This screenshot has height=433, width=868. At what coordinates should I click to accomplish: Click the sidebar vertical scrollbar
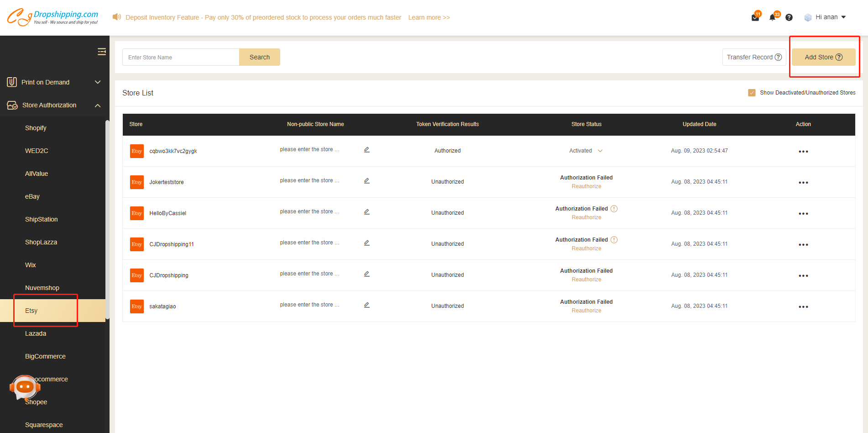pyautogui.click(x=107, y=219)
